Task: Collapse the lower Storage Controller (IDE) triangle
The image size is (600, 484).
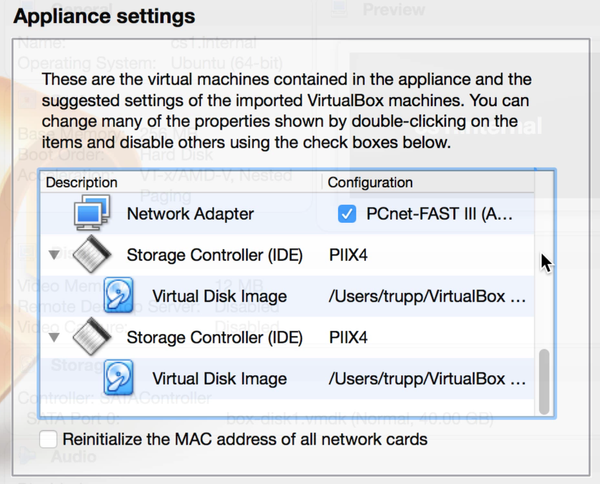Action: (x=54, y=338)
